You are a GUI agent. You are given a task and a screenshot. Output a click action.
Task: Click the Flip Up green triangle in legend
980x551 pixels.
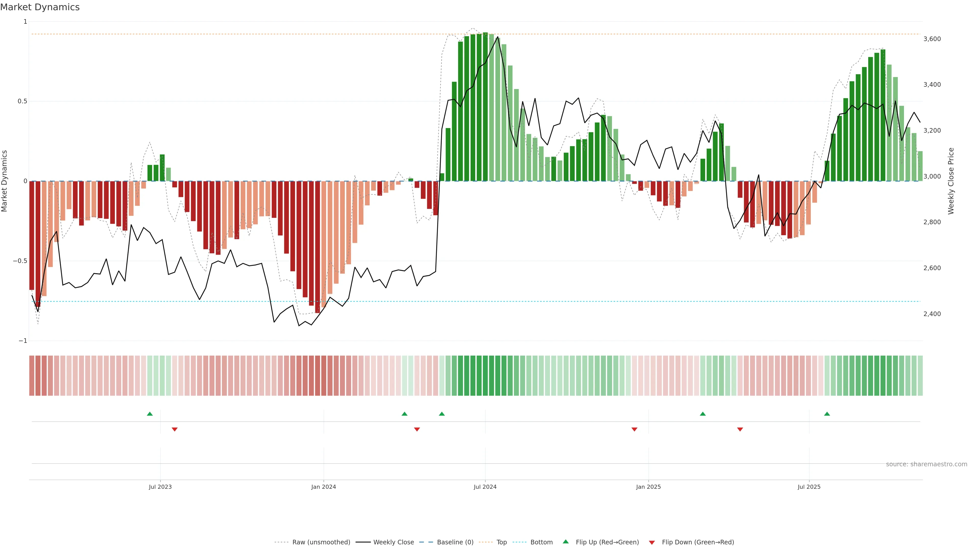[x=566, y=542]
